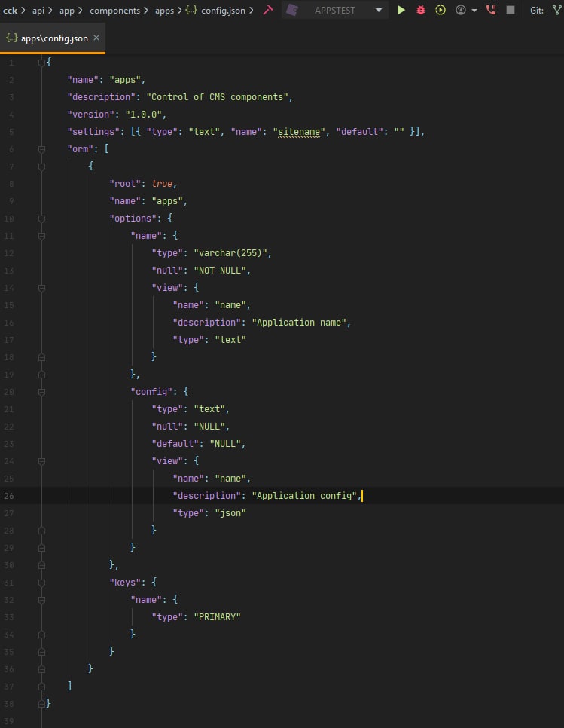Click the Git label in the toolbar
The height and width of the screenshot is (728, 564).
[x=537, y=11]
